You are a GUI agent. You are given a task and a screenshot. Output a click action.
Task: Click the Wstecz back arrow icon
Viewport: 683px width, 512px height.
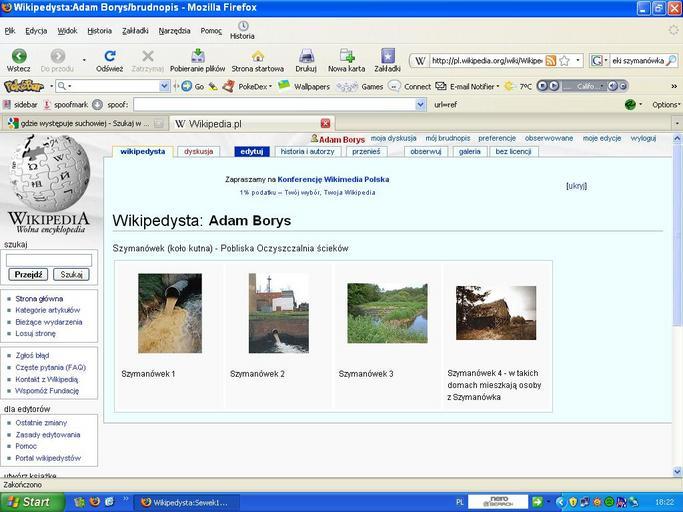tap(18, 56)
